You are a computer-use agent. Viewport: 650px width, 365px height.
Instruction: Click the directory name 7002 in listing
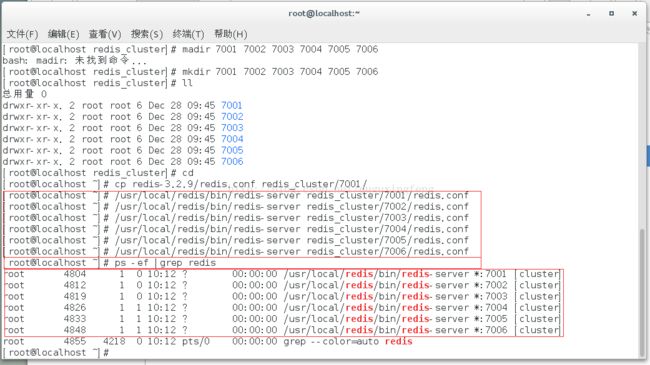click(232, 117)
